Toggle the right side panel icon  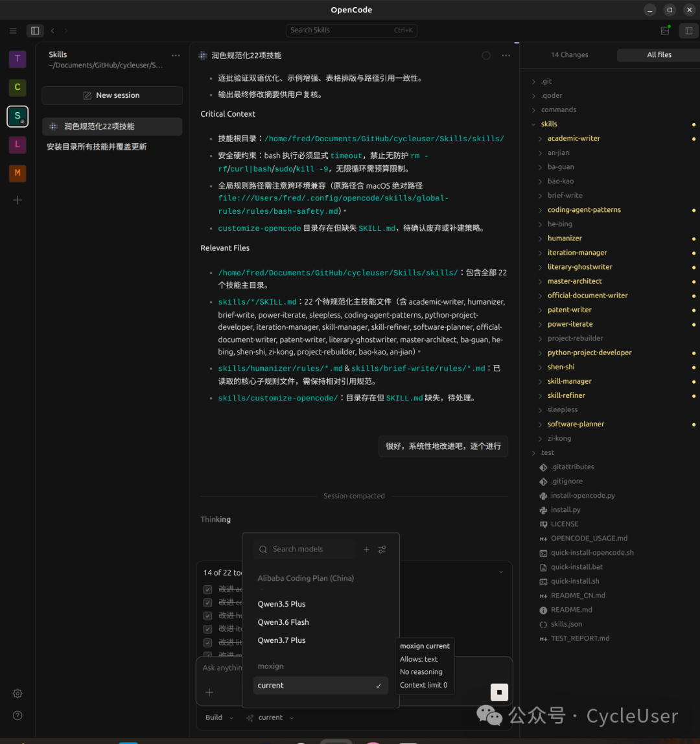pyautogui.click(x=688, y=30)
